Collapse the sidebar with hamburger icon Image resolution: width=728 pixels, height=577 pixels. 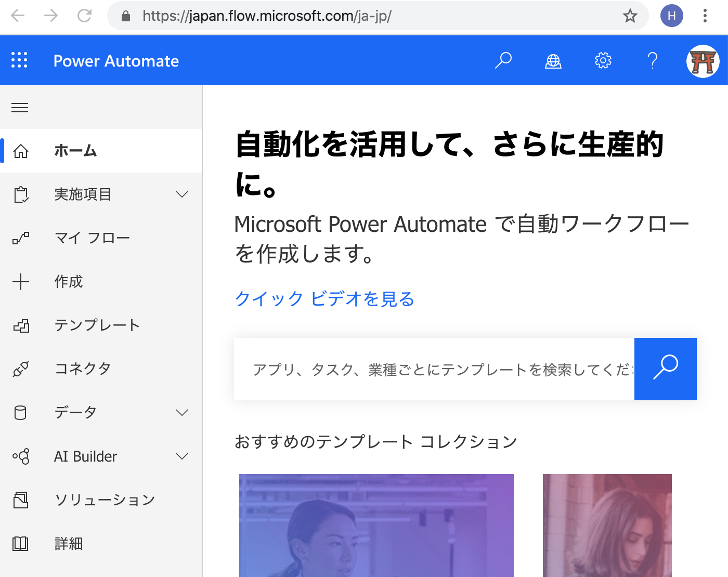point(20,107)
